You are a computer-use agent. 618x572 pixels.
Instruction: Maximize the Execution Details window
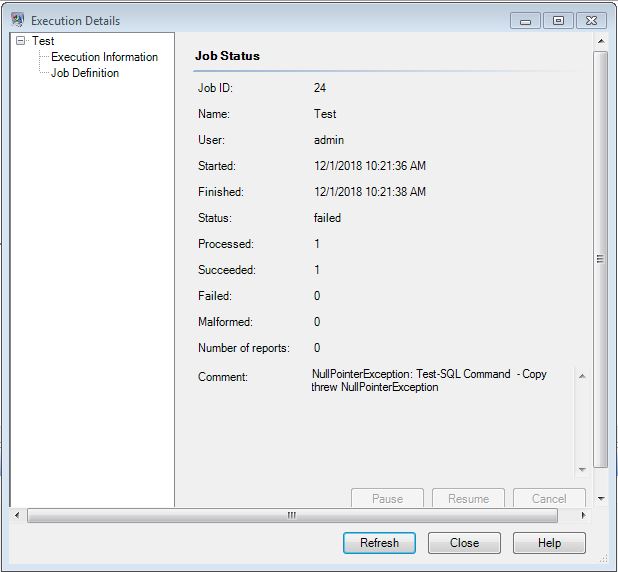coord(558,20)
